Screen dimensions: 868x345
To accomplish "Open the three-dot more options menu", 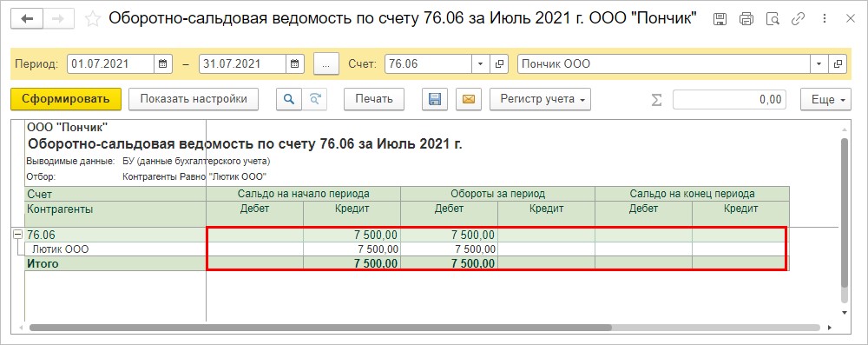I will [x=825, y=19].
